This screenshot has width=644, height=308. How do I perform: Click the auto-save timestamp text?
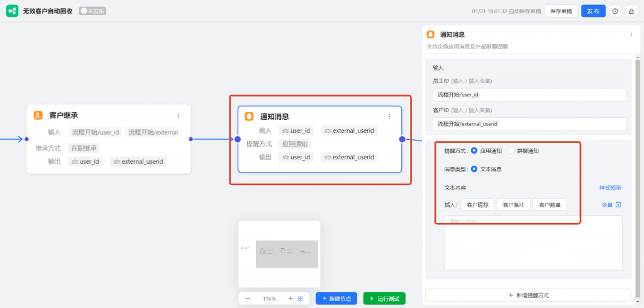coord(506,11)
